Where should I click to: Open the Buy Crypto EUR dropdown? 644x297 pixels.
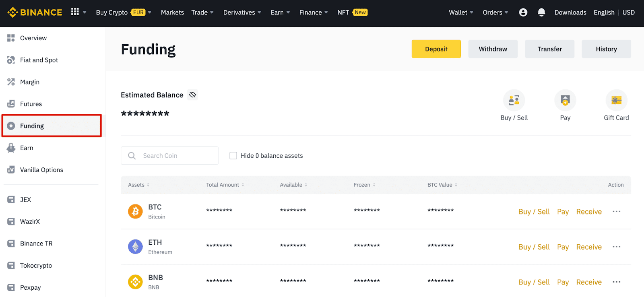pos(124,12)
